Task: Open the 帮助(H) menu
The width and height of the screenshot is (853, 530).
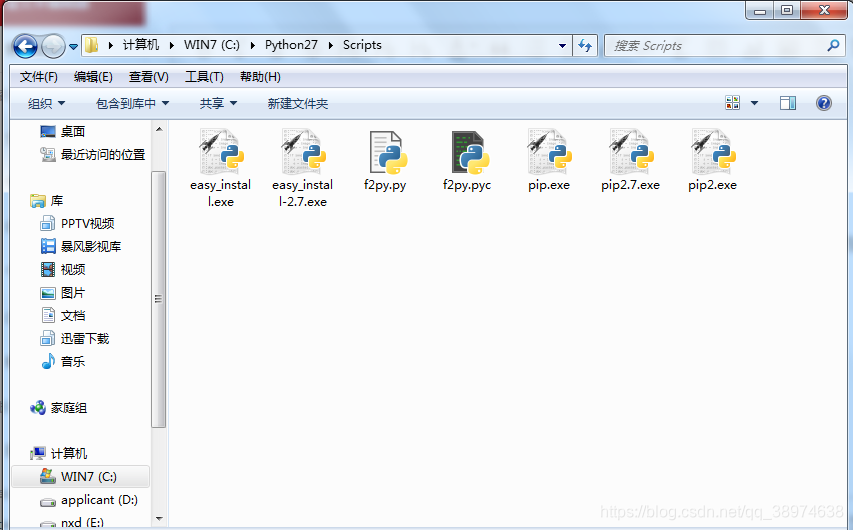Action: click(x=260, y=77)
